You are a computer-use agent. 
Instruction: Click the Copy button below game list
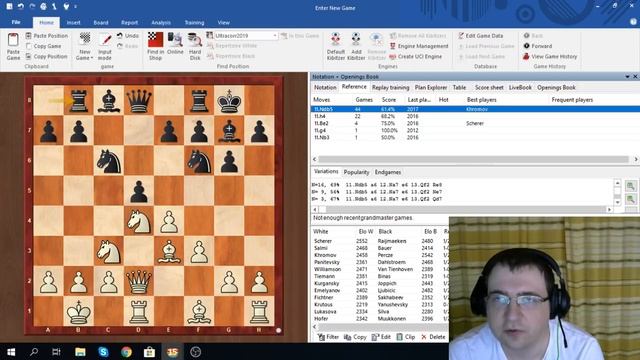(355, 337)
